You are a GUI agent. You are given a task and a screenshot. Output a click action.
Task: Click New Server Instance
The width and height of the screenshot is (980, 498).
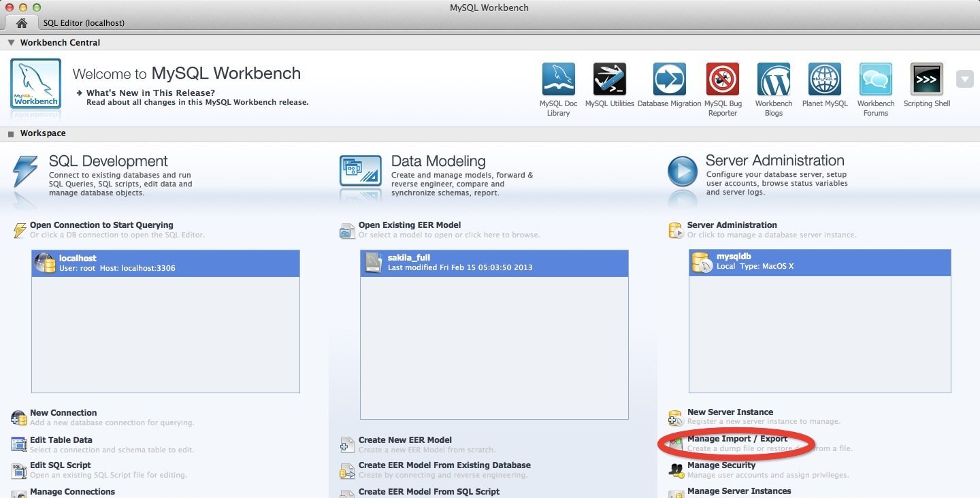pos(730,412)
